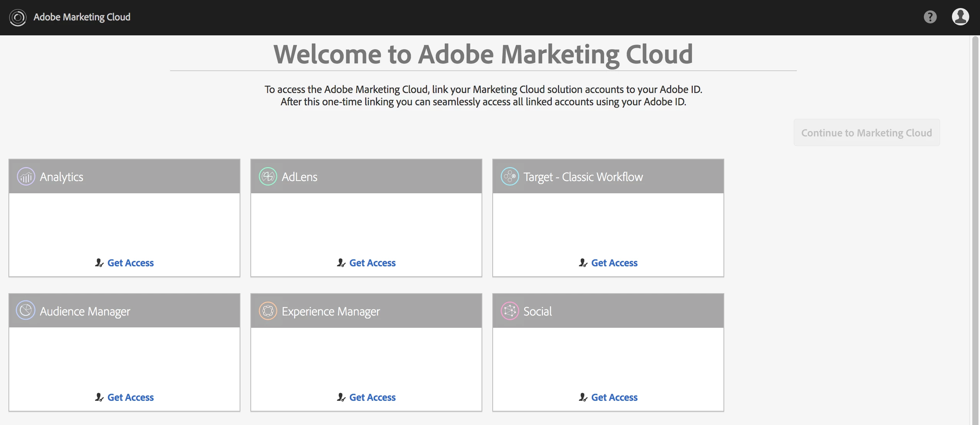This screenshot has height=425, width=980.
Task: Click the vertical page scrollbar
Action: point(975,230)
